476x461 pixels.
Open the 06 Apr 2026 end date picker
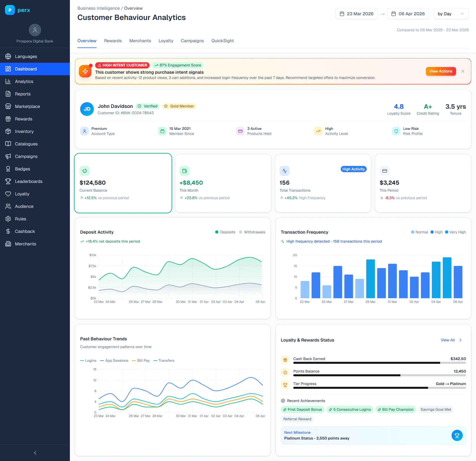click(408, 14)
